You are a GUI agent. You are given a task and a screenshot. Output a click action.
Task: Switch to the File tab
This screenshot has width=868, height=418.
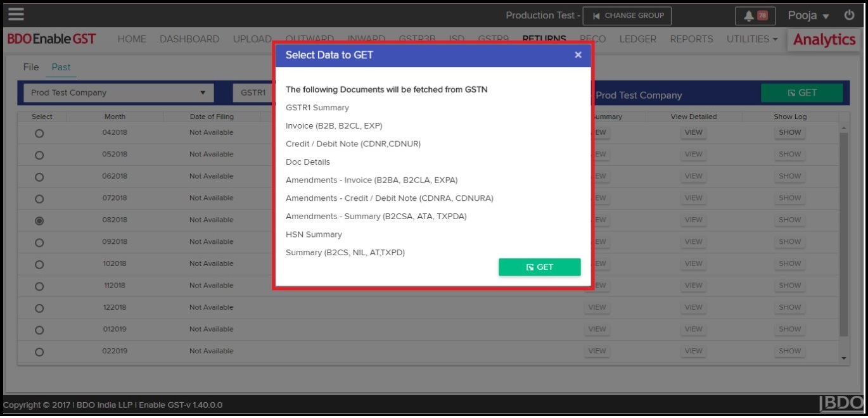point(31,67)
